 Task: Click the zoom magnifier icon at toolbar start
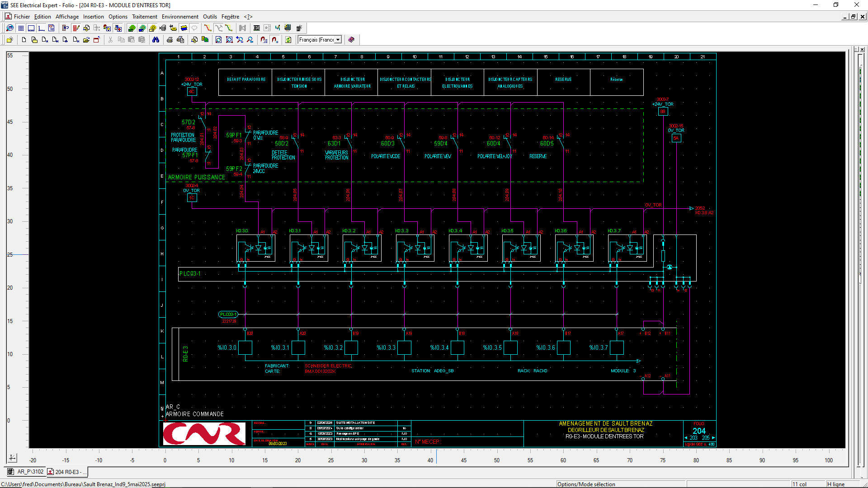[x=10, y=28]
